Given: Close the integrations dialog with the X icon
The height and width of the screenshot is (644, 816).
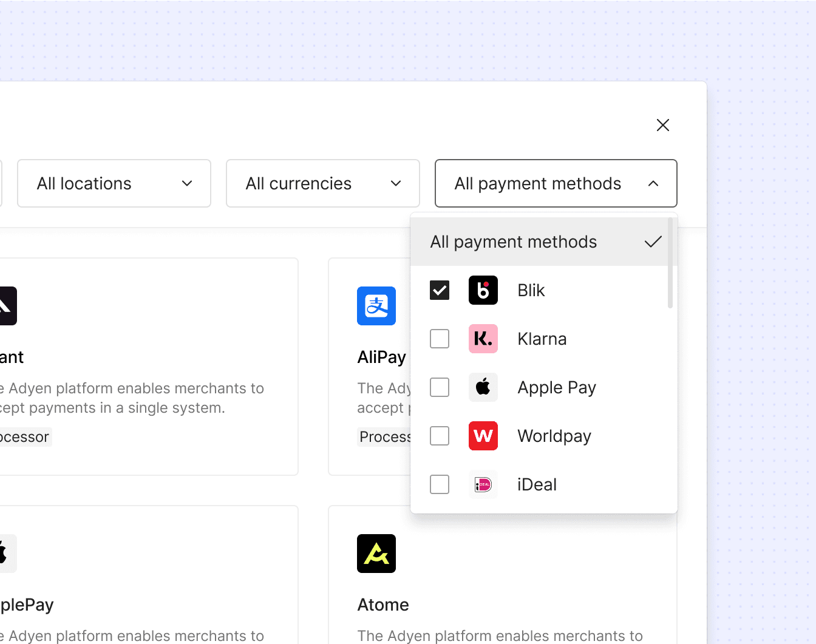Looking at the screenshot, I should 663,125.
